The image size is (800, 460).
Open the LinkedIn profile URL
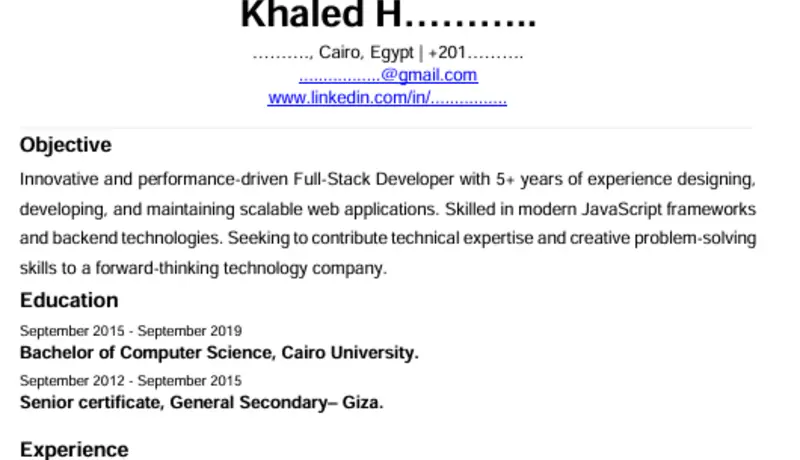click(x=387, y=98)
